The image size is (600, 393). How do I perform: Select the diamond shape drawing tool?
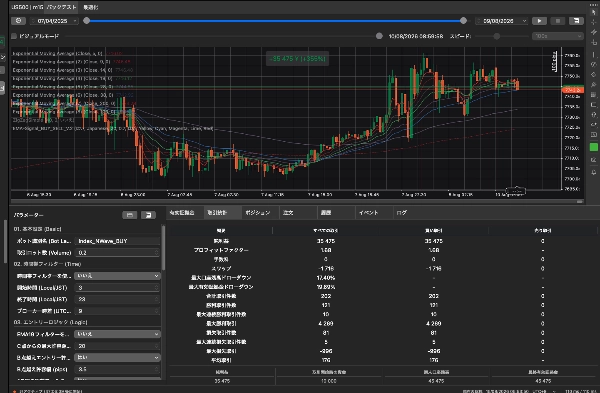tap(593, 74)
